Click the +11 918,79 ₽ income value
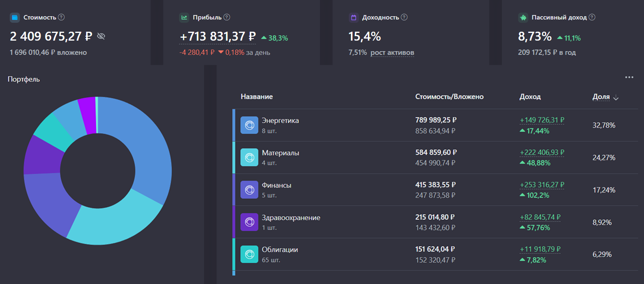 coord(540,249)
